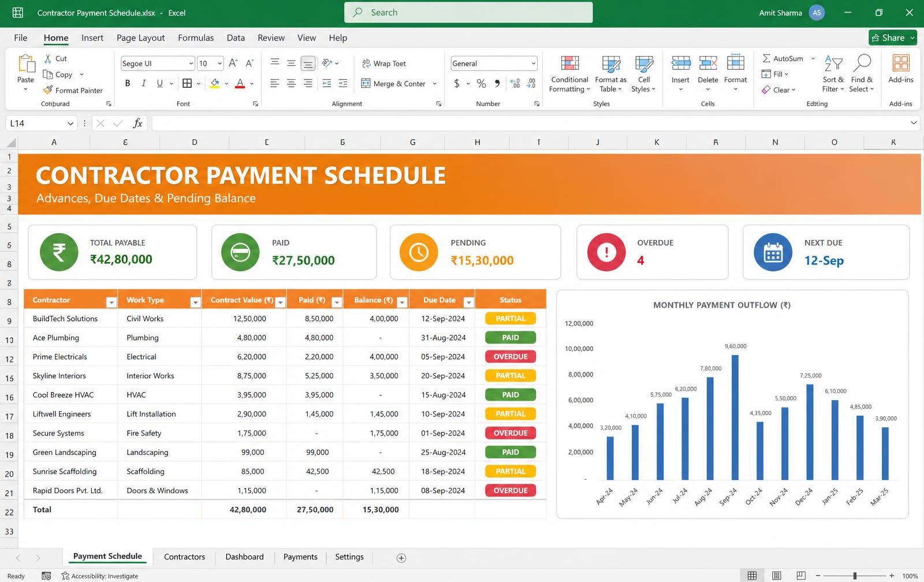Click the Orientation text angle icon
924x582 pixels.
pyautogui.click(x=327, y=63)
